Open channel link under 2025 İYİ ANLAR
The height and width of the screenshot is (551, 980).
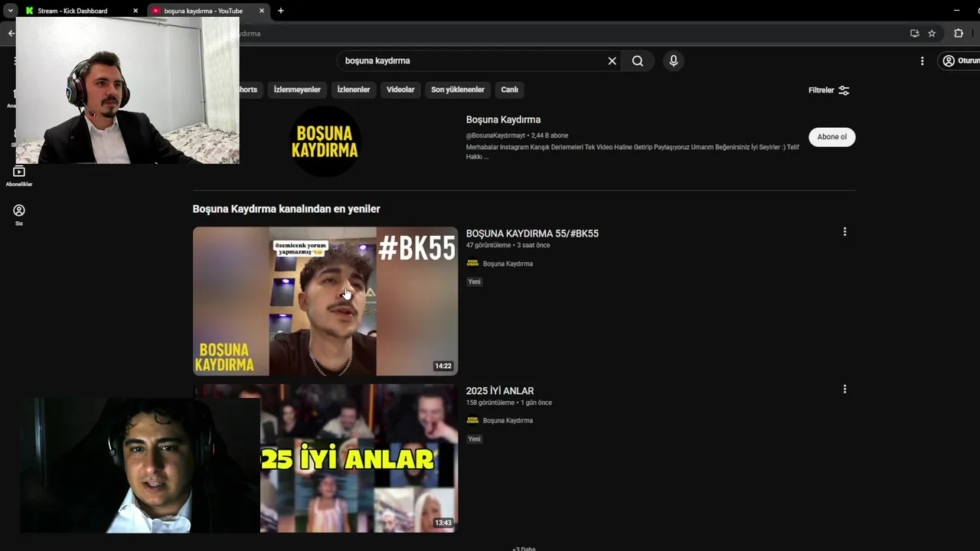tap(508, 421)
